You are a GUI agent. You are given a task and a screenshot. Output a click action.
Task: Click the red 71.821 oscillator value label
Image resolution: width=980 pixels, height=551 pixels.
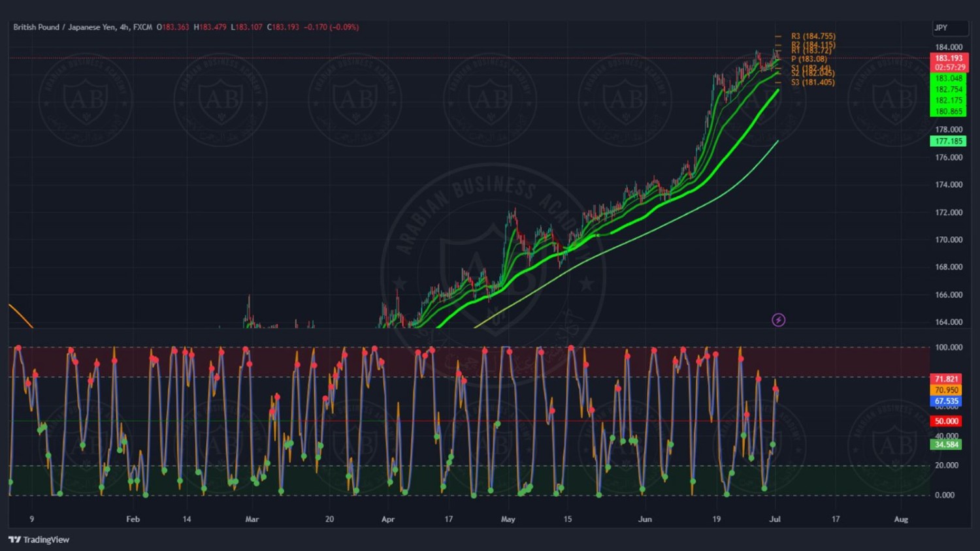[x=946, y=379]
